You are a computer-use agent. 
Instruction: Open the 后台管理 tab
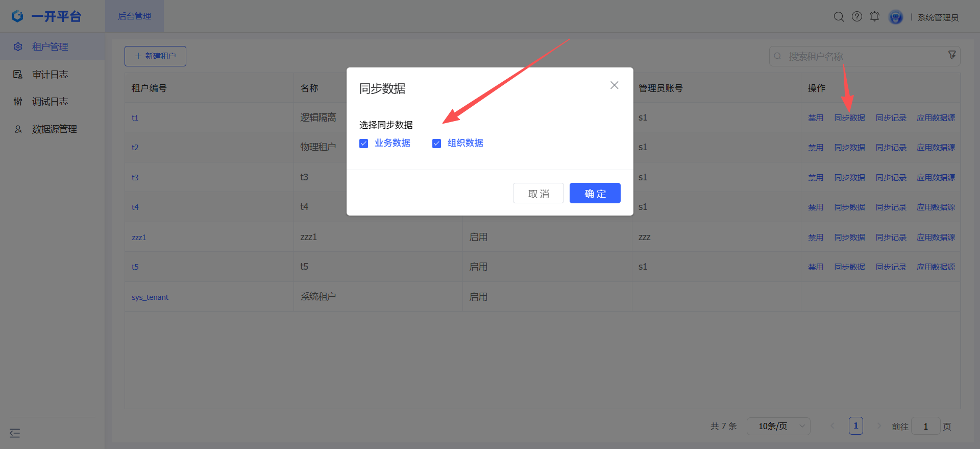click(135, 16)
